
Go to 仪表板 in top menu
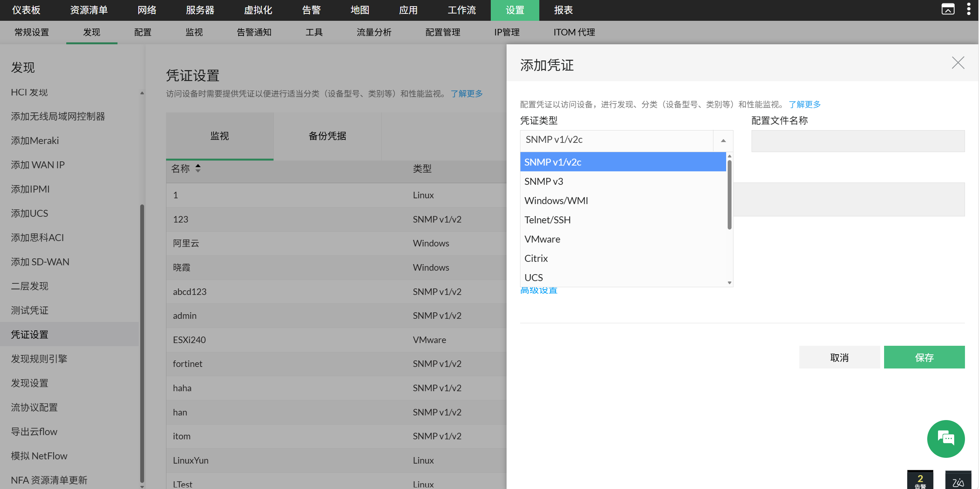click(26, 10)
